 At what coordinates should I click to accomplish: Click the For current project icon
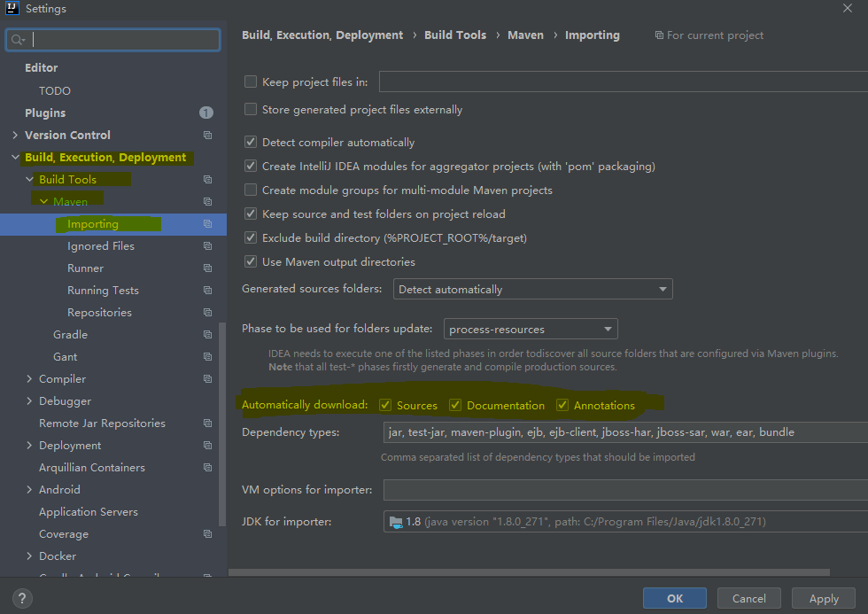tap(659, 35)
